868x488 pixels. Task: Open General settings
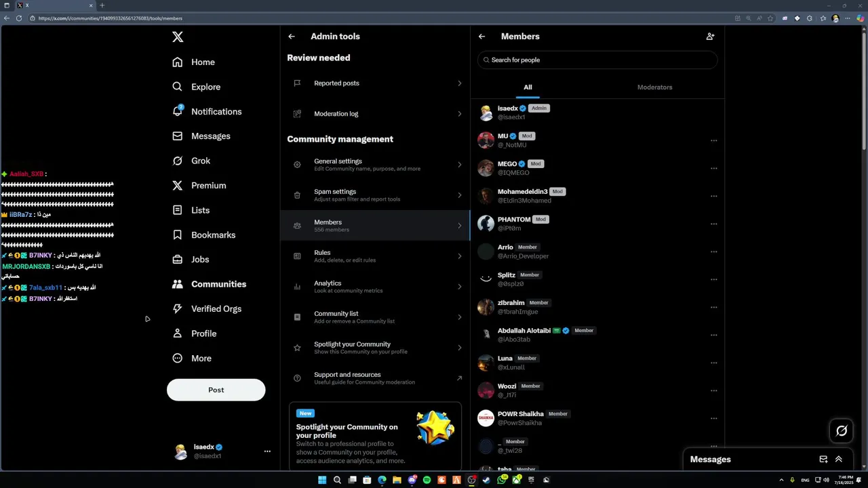[x=375, y=165]
